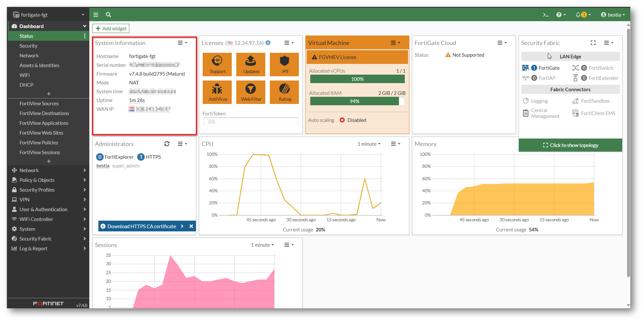Select FortiView Sources in sidebar
The height and width of the screenshot is (322, 644).
39,103
